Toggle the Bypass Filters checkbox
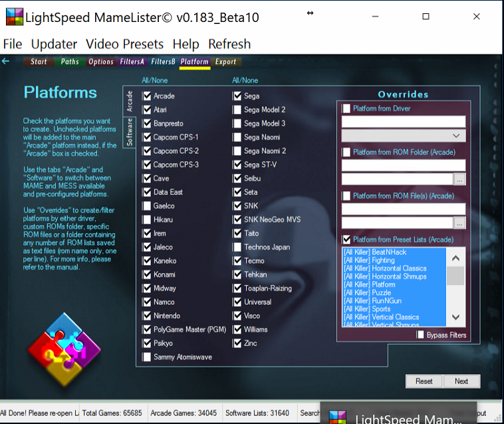Image resolution: width=504 pixels, height=424 pixels. pyautogui.click(x=420, y=335)
